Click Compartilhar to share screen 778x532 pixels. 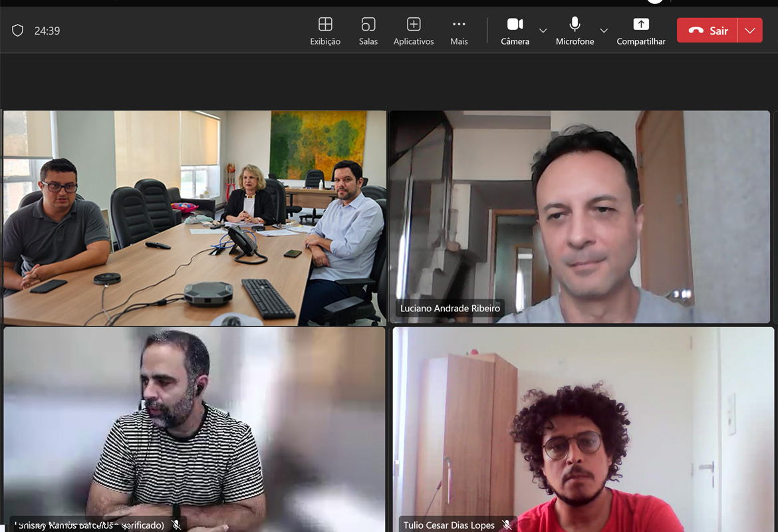point(640,31)
